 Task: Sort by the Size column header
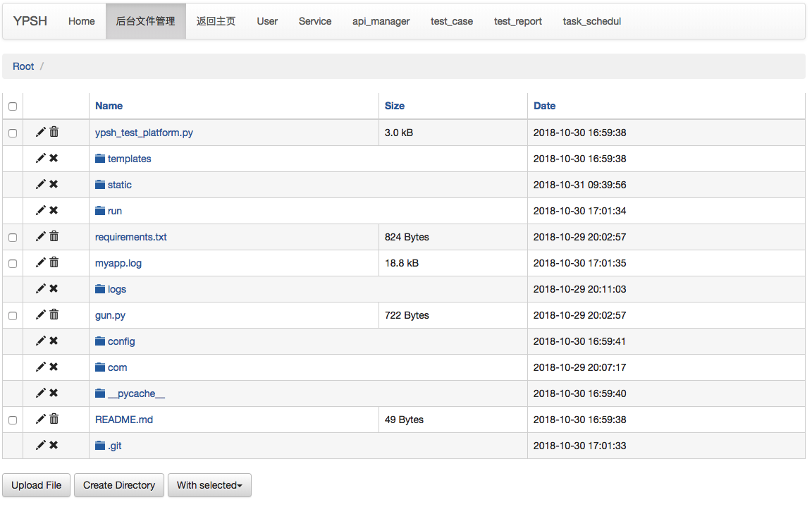point(395,106)
